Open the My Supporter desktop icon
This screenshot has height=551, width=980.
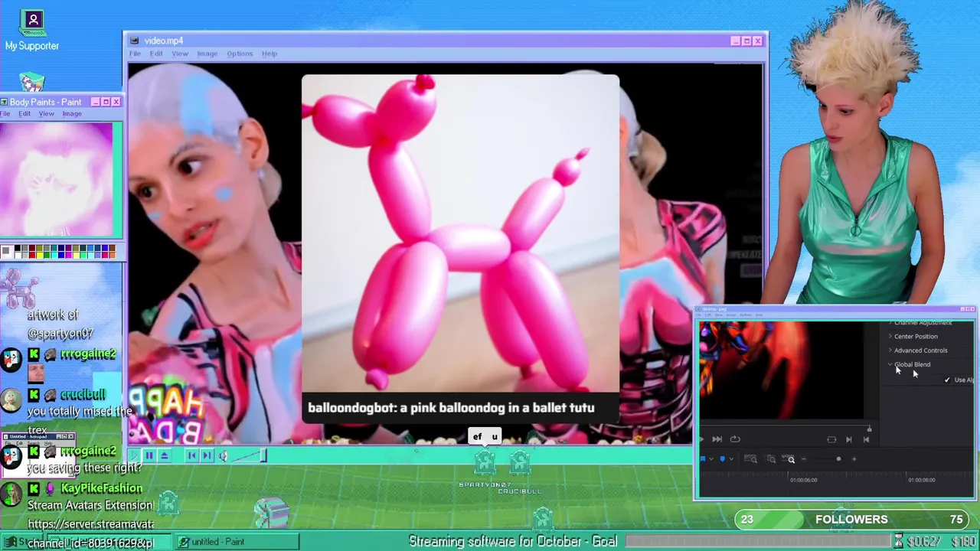click(32, 31)
